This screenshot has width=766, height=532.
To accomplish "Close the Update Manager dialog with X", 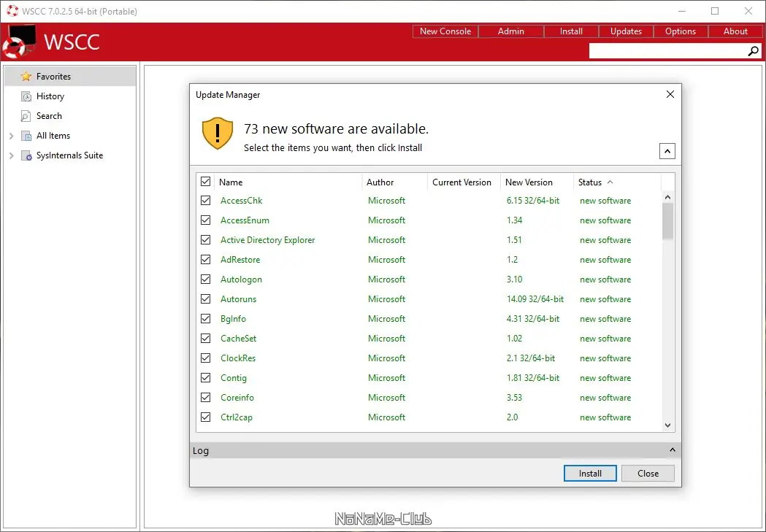I will (x=670, y=94).
